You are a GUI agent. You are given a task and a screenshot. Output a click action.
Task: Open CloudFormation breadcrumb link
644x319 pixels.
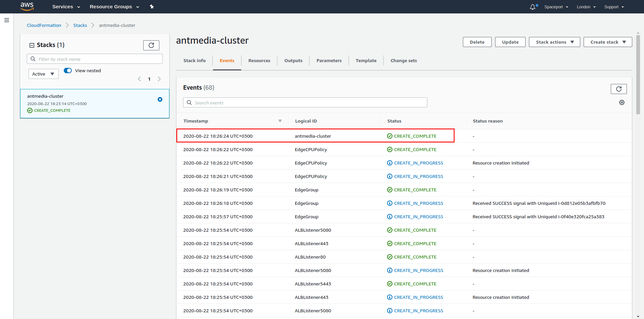[x=44, y=25]
